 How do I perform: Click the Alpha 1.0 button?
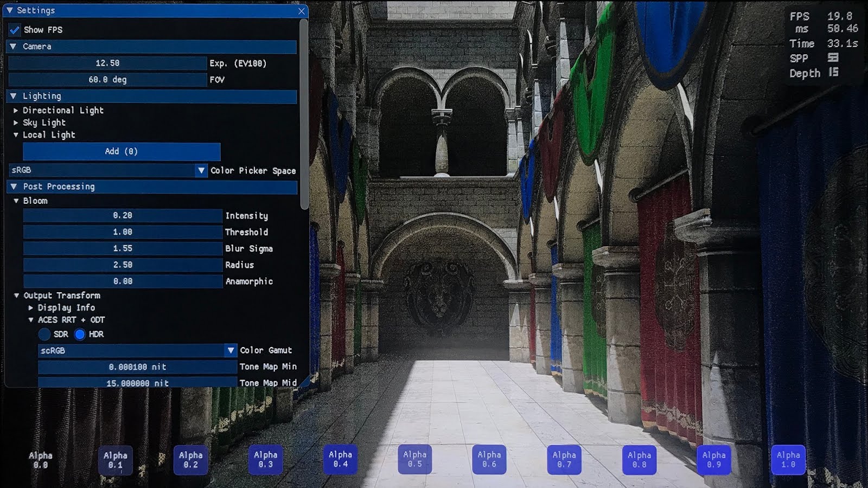(x=788, y=460)
